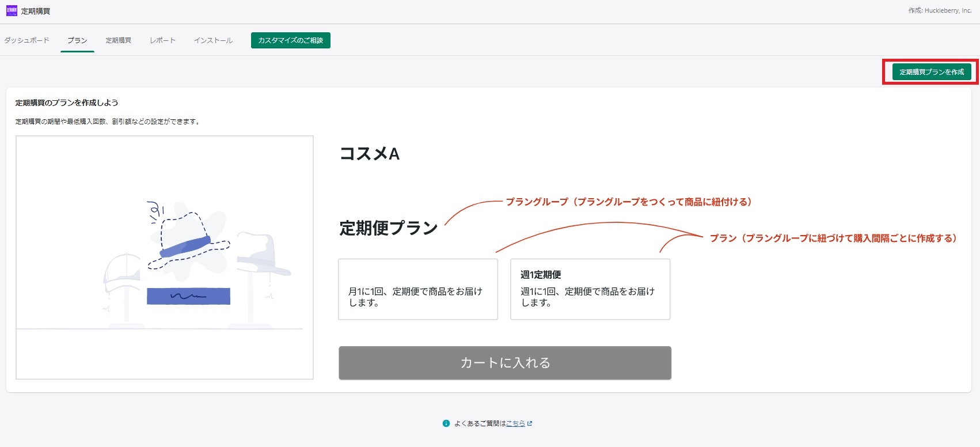Click the info icon beside よくあるご質問
Image resolution: width=980 pixels, height=447 pixels.
pyautogui.click(x=446, y=423)
